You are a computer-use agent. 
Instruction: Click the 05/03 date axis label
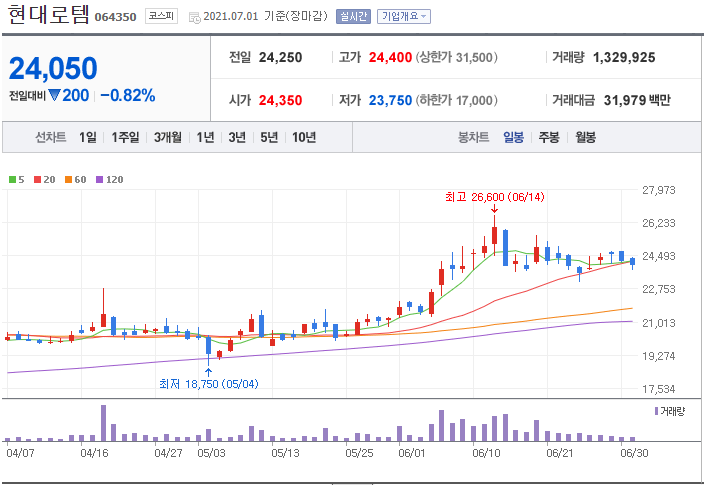(211, 453)
